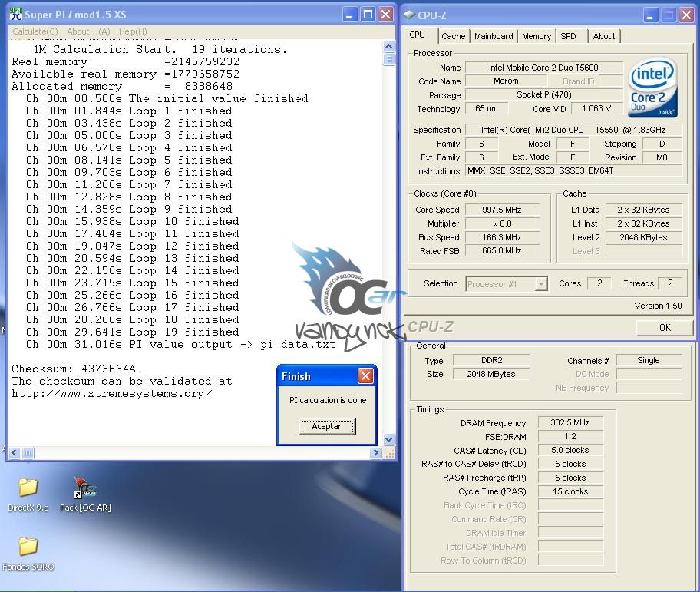
Task: Click the memory Type value 'DDR2'
Action: coord(491,360)
